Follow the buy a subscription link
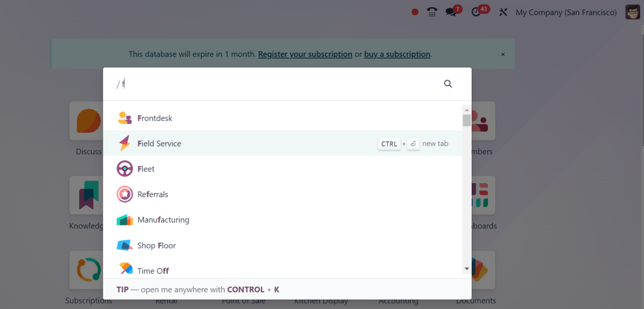The width and height of the screenshot is (644, 309). [x=397, y=54]
